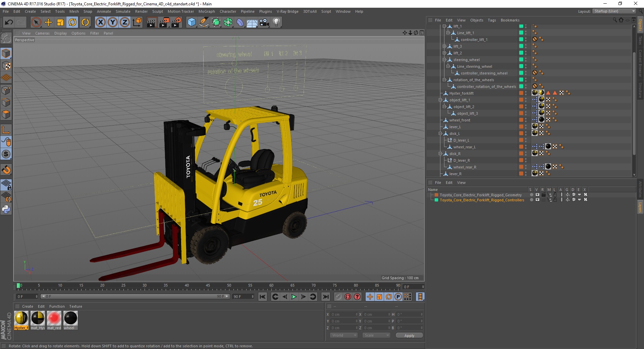Select the wheel_front object
Screen dimensions: 644x349
pyautogui.click(x=460, y=120)
